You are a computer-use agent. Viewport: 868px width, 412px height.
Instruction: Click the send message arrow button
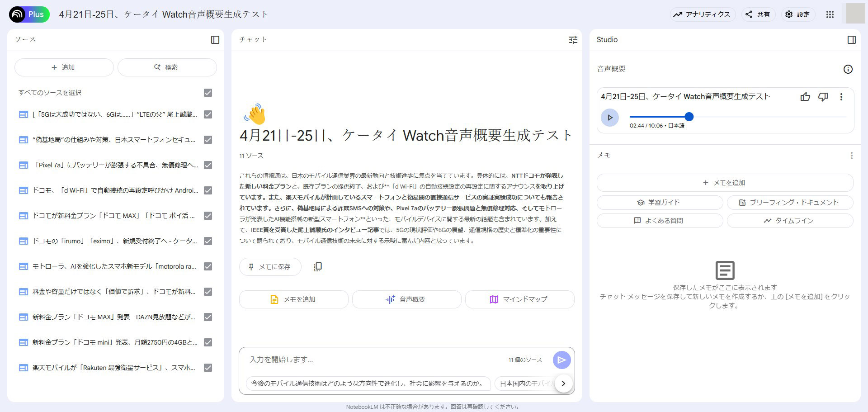[x=562, y=360]
